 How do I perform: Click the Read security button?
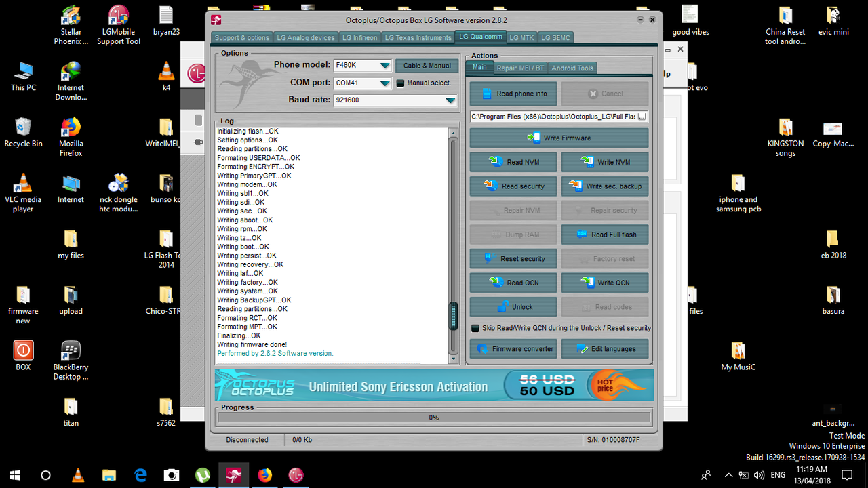point(513,186)
